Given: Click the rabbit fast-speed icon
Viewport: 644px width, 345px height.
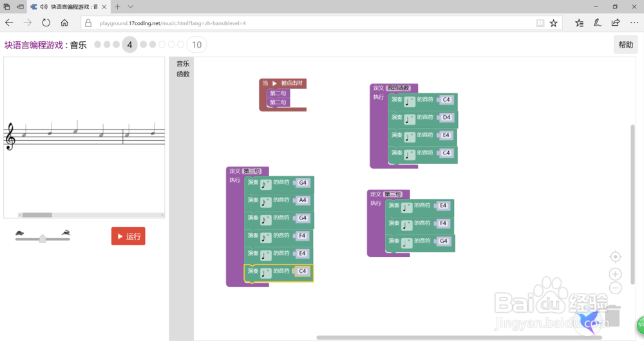Looking at the screenshot, I should coord(66,233).
